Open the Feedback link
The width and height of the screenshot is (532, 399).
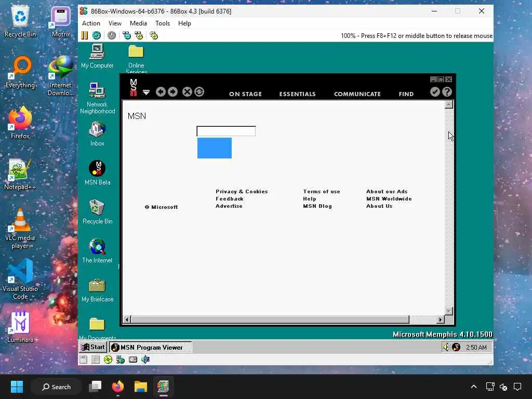click(x=229, y=199)
